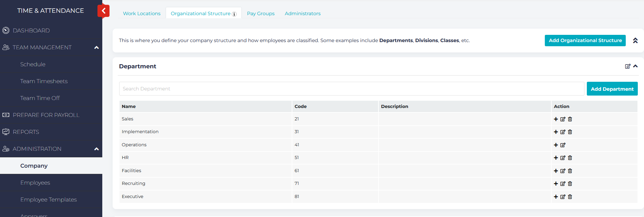The height and width of the screenshot is (217, 644).
Task: Switch to the Work Locations tab
Action: (142, 13)
